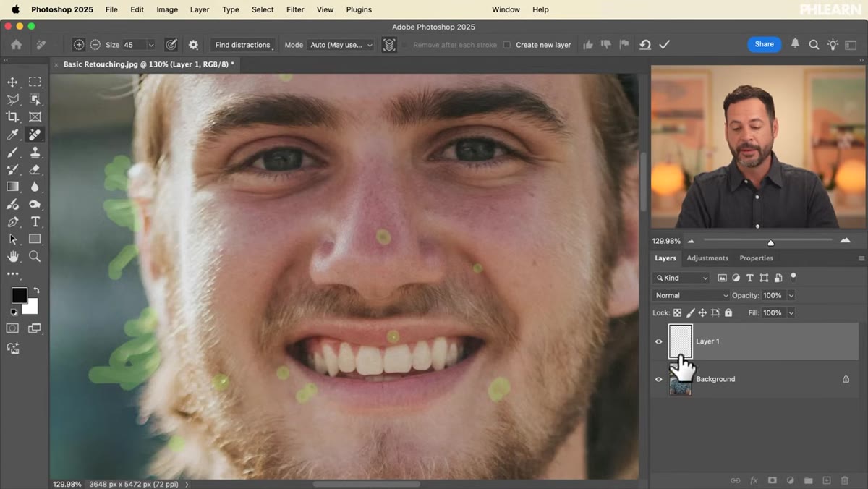
Task: Toggle Lock transparent pixels icon
Action: 678,312
